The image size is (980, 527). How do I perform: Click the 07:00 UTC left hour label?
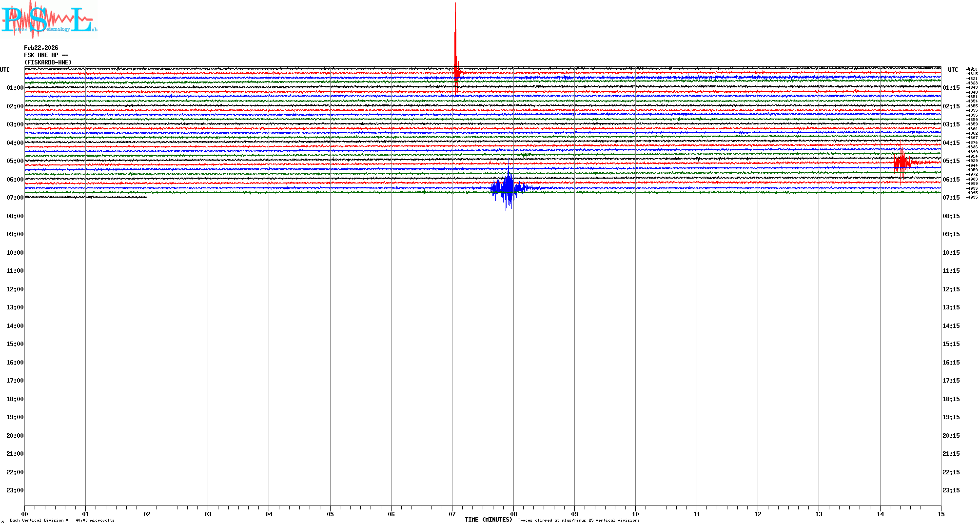coord(15,198)
